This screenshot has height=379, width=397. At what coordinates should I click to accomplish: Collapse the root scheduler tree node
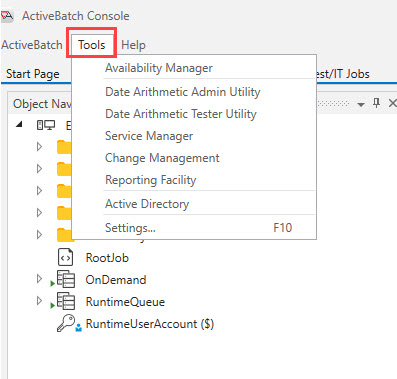19,125
